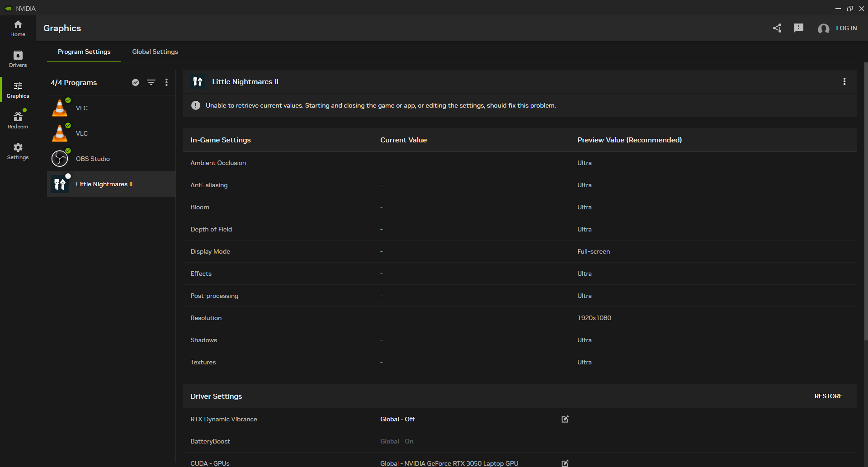Click the vertical scrollbar on right
The width and height of the screenshot is (868, 467).
tap(865, 201)
